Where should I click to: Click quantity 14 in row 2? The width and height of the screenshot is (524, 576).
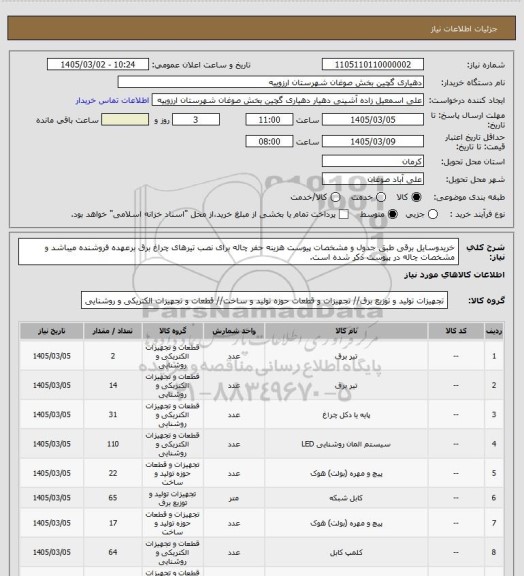[113, 385]
